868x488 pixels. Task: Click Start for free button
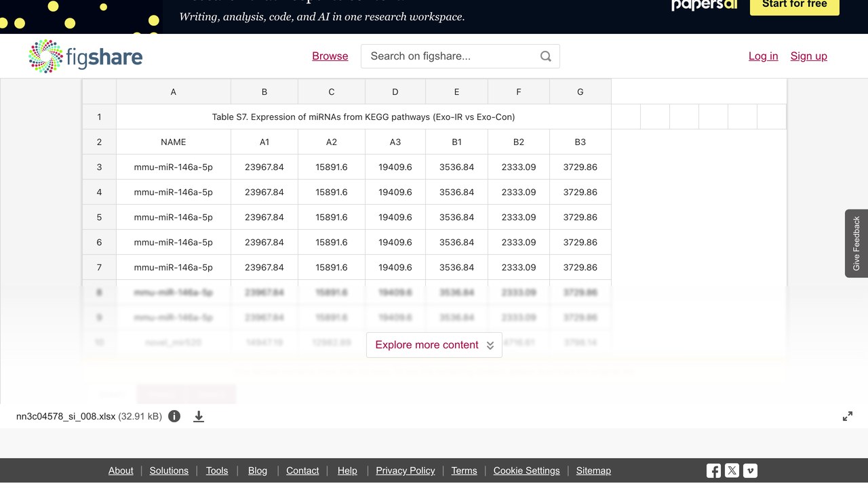pyautogui.click(x=794, y=5)
